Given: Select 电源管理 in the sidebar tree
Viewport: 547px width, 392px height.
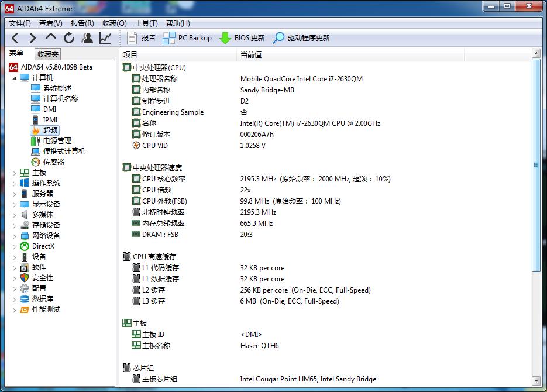Looking at the screenshot, I should coord(57,141).
